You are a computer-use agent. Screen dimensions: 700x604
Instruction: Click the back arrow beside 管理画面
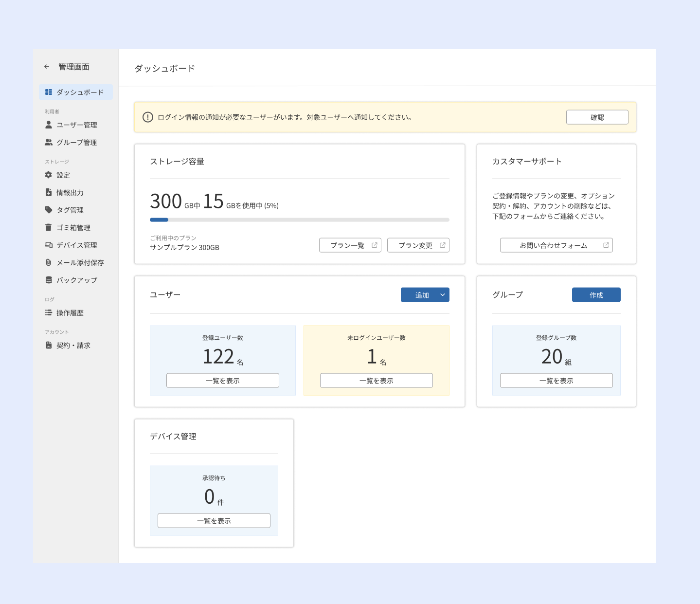point(47,67)
